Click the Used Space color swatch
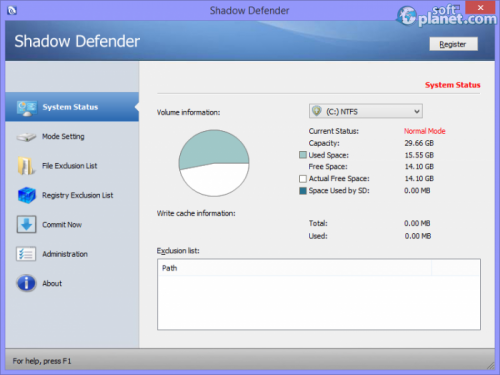 (x=303, y=155)
